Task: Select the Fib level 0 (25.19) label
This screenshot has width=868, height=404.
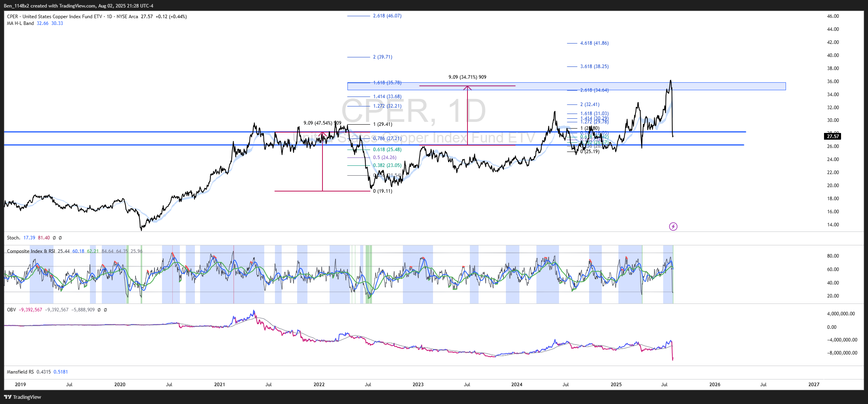Action: (589, 152)
